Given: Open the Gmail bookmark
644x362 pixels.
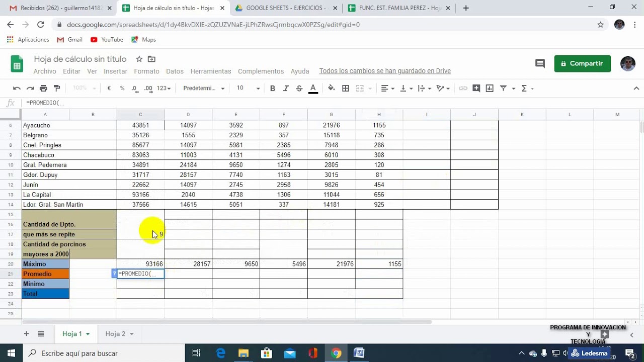Looking at the screenshot, I should click(x=69, y=40).
